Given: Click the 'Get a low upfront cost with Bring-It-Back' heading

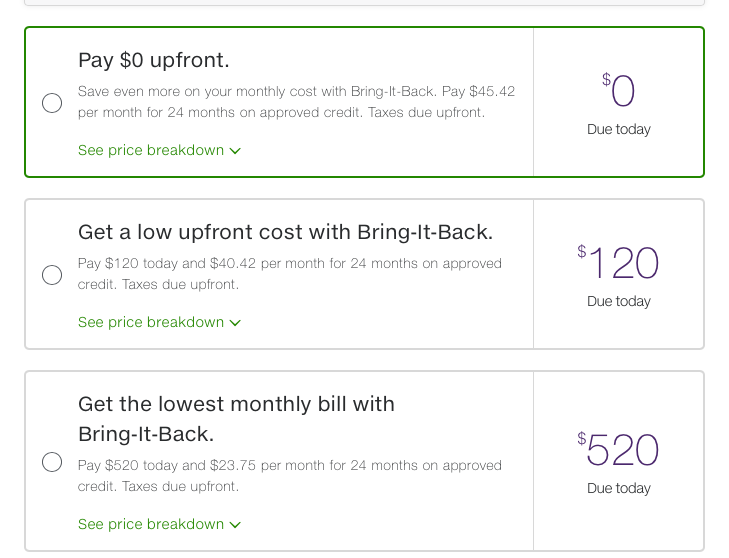Looking at the screenshot, I should (x=285, y=232).
